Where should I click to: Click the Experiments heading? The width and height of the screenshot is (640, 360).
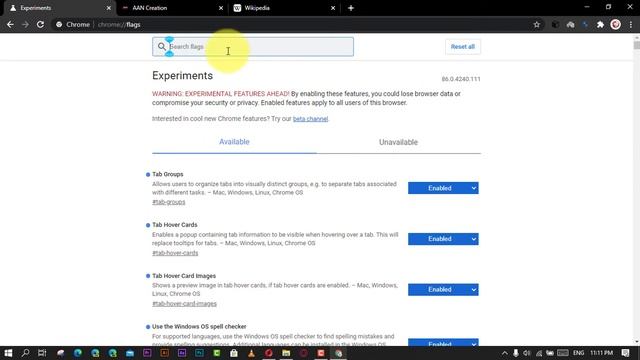coord(182,76)
